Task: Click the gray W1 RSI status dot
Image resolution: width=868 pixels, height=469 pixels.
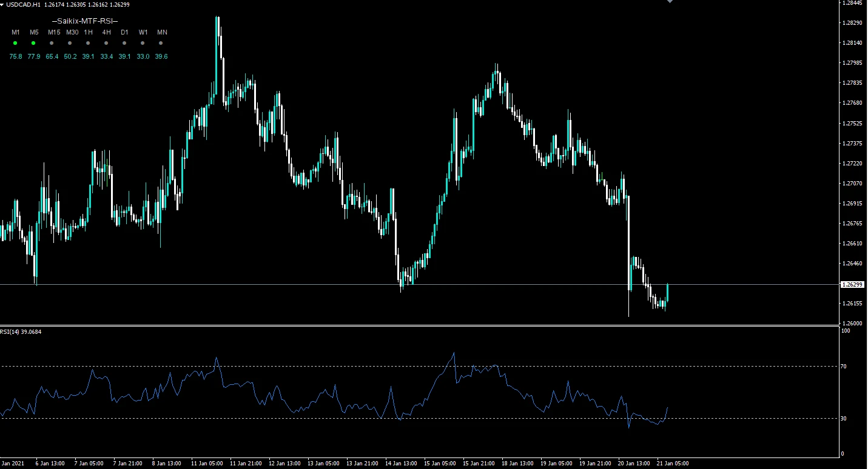Action: (143, 44)
